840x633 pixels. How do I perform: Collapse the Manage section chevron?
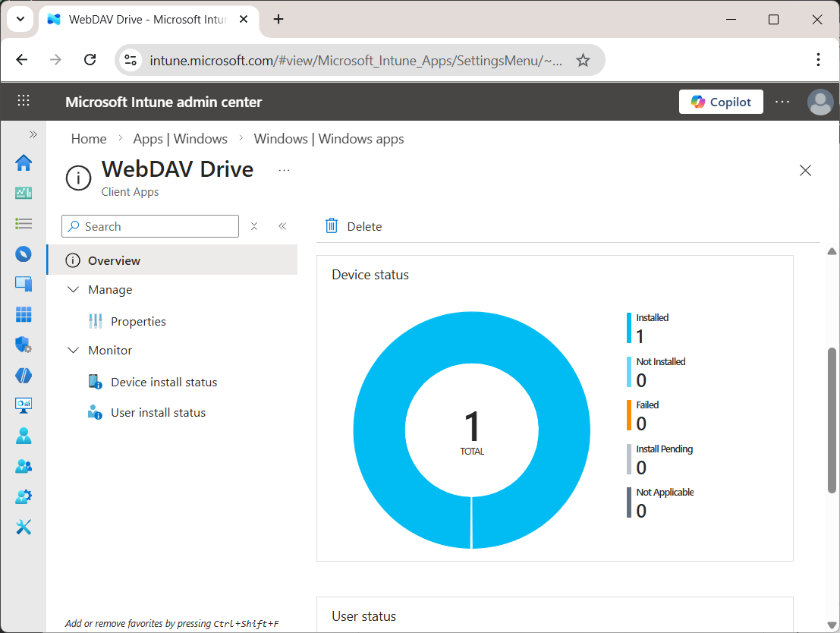(73, 289)
